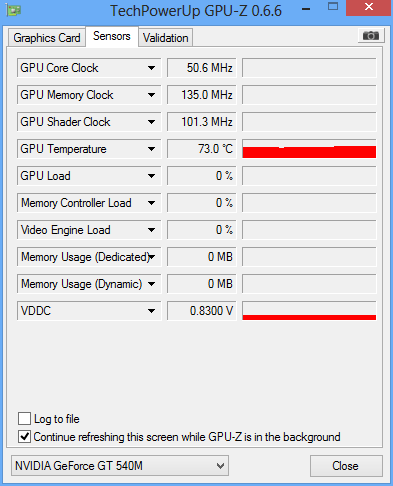393x486 pixels.
Task: Click the 73.0 °C temperature value field
Action: point(201,149)
